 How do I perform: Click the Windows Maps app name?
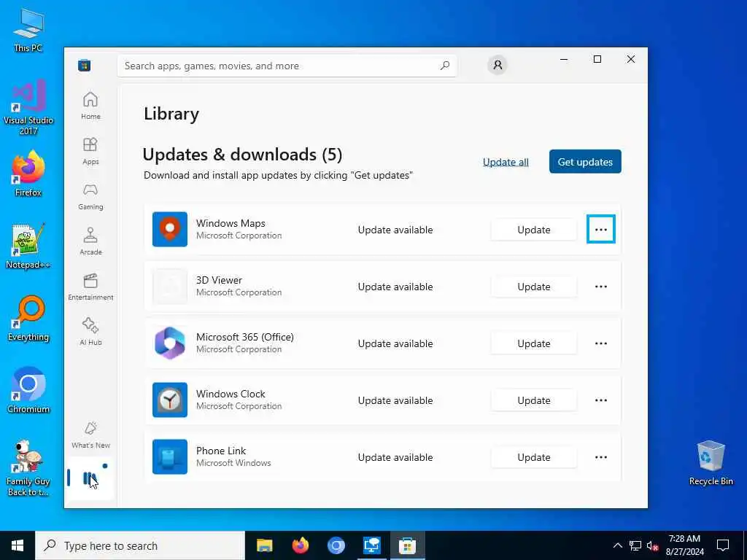pyautogui.click(x=231, y=223)
